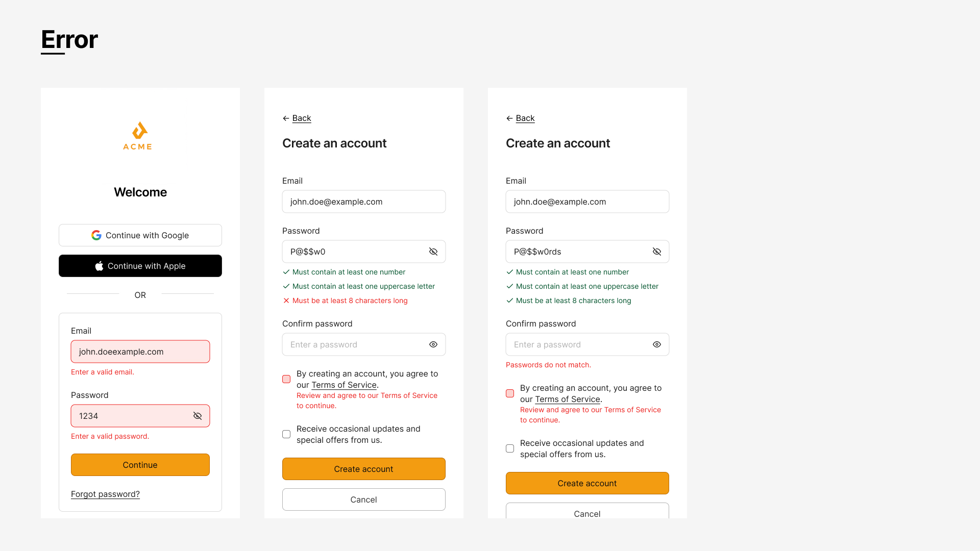
Task: Check right panel's Terms of Service box
Action: click(x=509, y=393)
